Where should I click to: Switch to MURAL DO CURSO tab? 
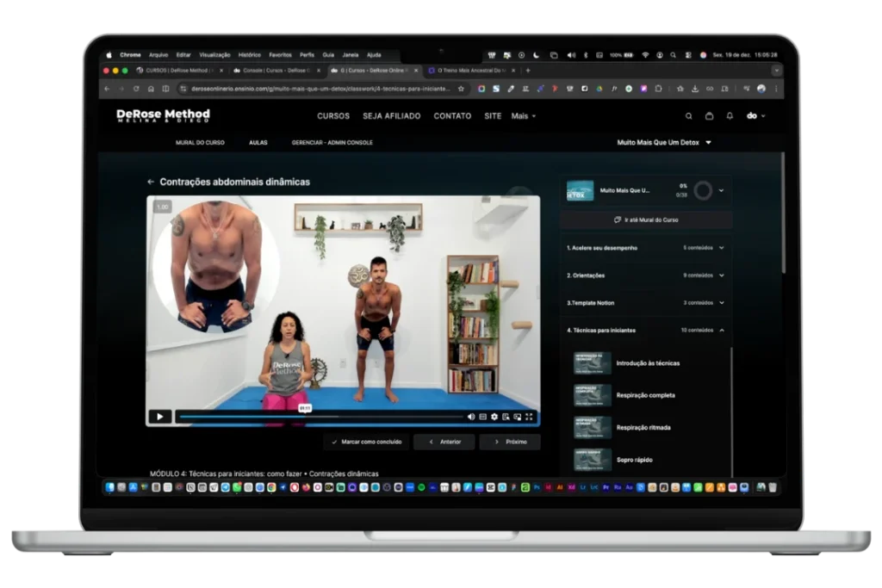coord(200,143)
